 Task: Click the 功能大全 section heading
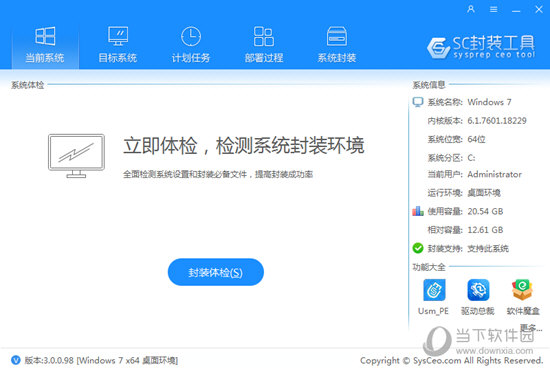pos(429,267)
